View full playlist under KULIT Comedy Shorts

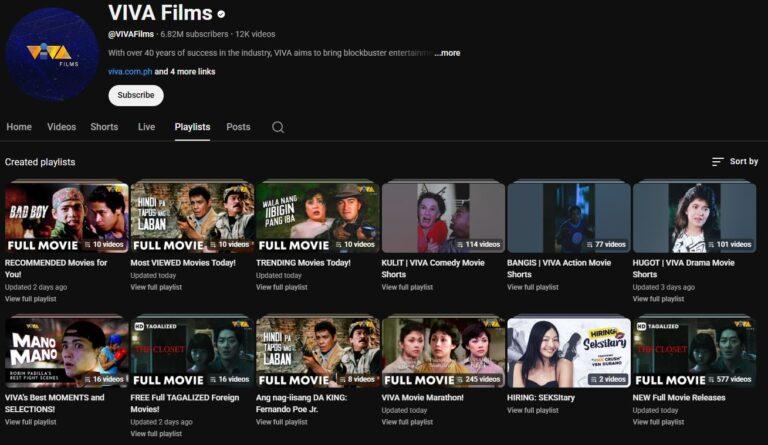[x=407, y=287]
